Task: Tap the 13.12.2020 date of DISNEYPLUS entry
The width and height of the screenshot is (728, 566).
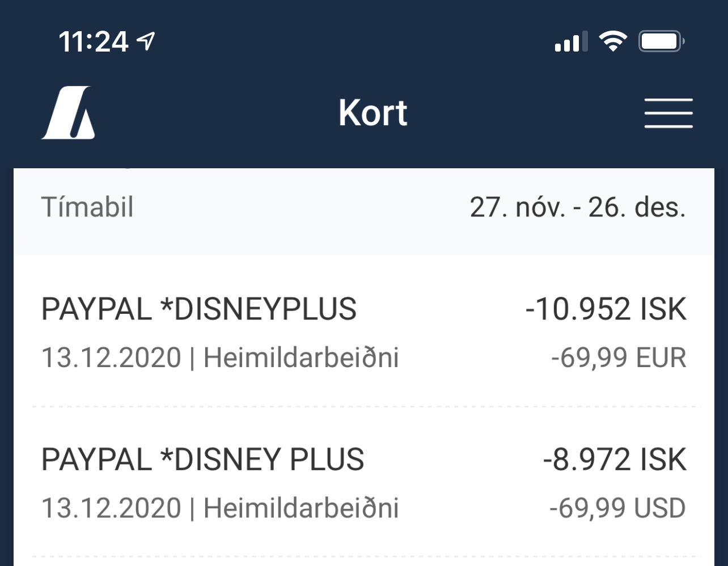Action: point(111,358)
